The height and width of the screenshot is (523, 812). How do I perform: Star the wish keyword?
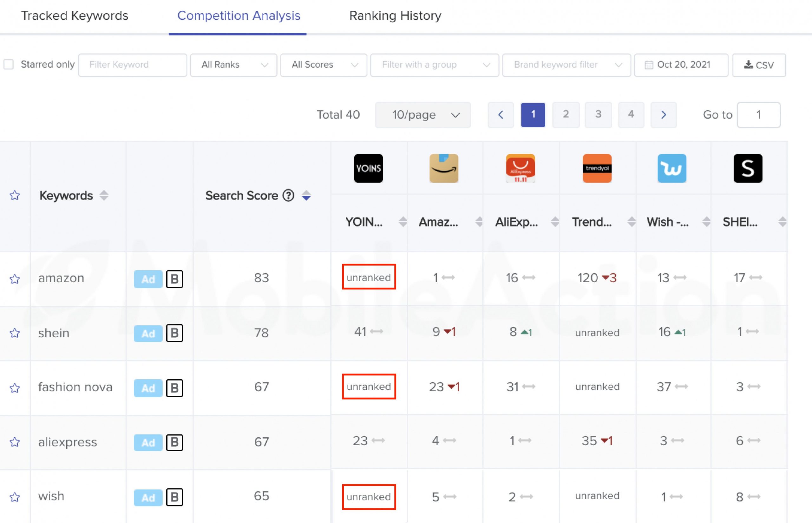[15, 497]
